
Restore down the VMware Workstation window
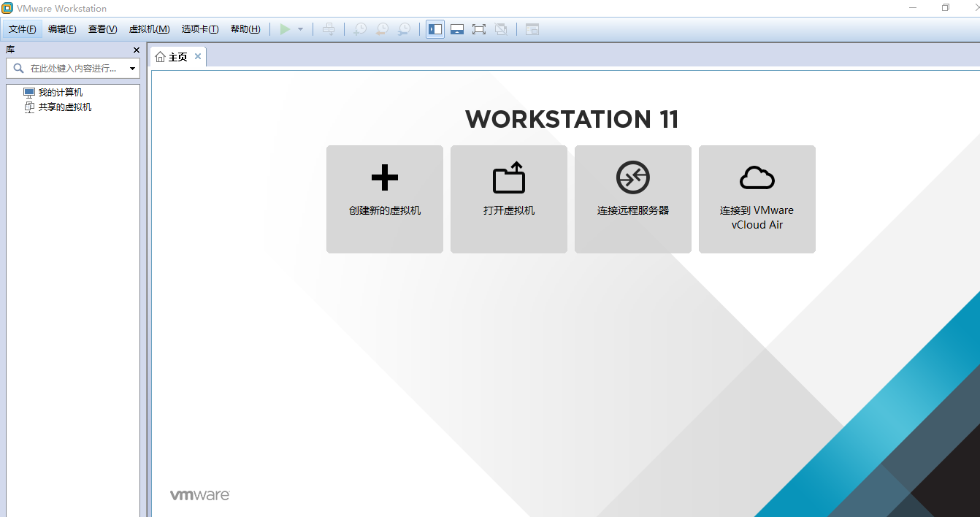pos(946,8)
